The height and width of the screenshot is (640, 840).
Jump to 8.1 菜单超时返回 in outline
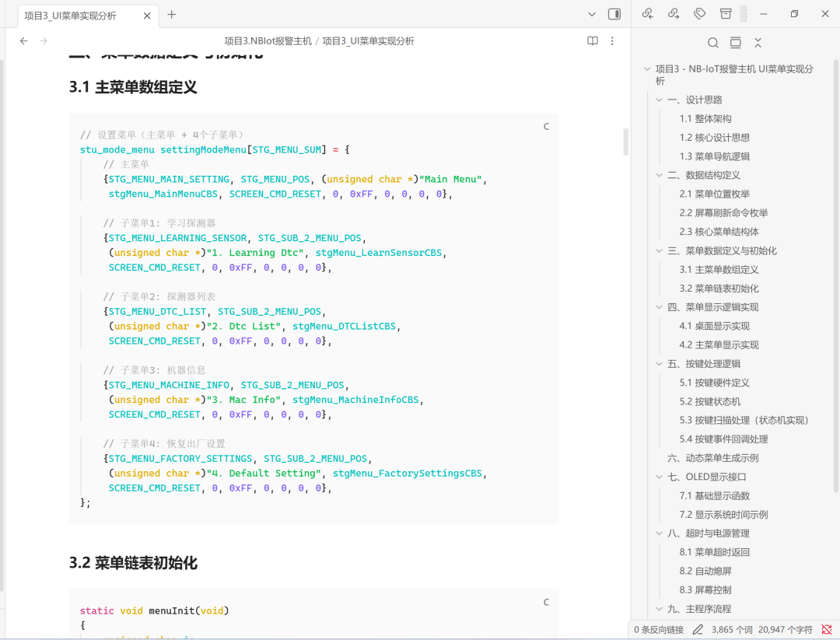click(x=715, y=552)
